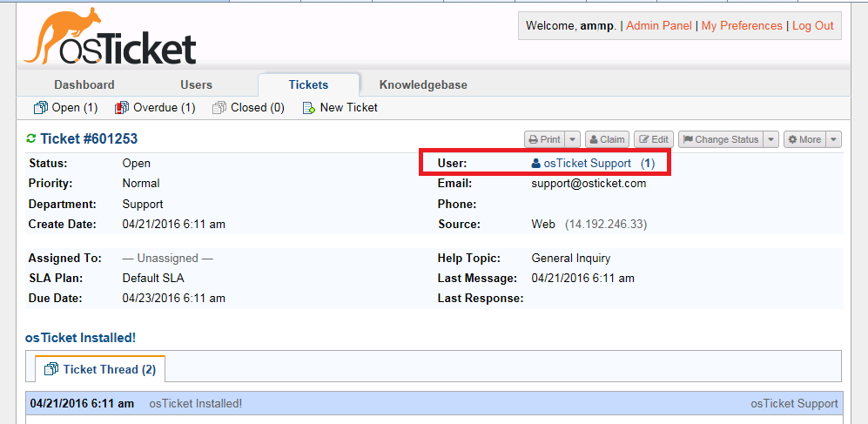Click the Priority value Normal
The image size is (868, 424).
[x=141, y=183]
